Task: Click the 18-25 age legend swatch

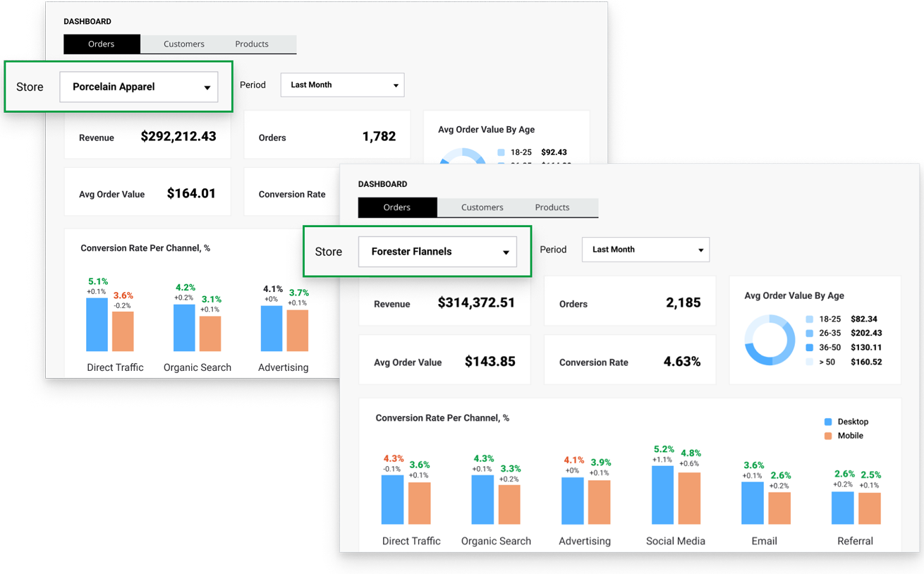Action: point(809,319)
